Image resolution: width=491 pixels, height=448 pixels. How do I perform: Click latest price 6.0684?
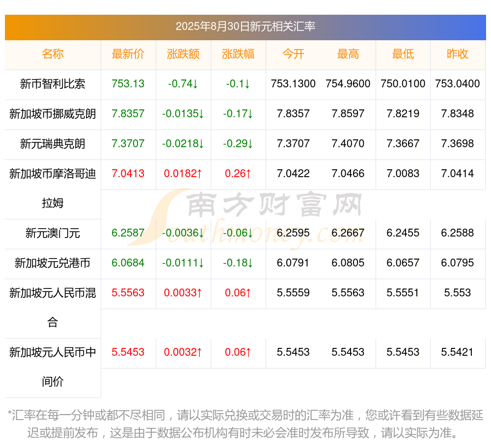(x=128, y=263)
